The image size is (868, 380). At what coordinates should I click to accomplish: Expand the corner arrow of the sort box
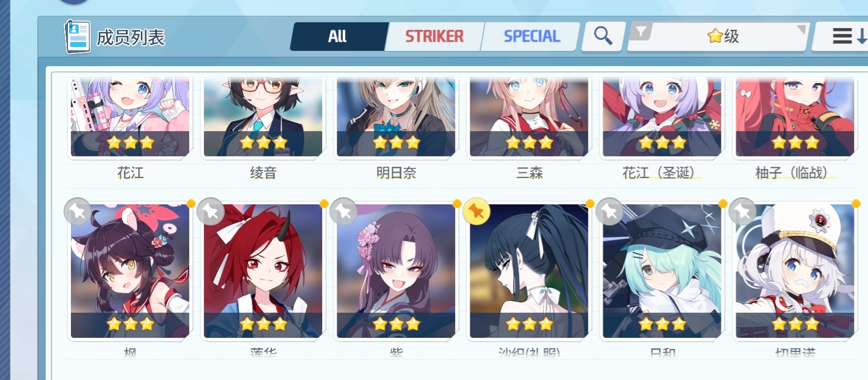point(801,30)
